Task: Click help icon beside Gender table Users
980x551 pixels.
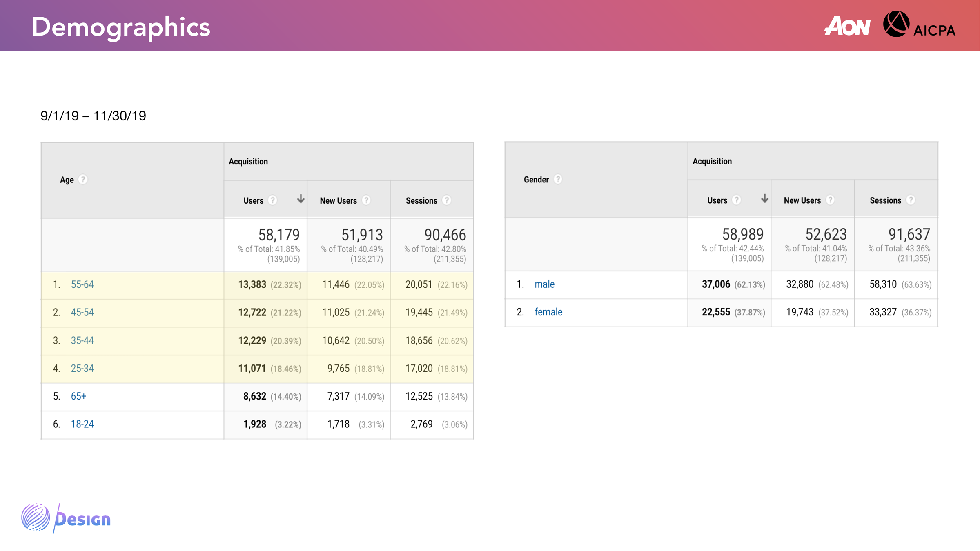Action: [737, 200]
